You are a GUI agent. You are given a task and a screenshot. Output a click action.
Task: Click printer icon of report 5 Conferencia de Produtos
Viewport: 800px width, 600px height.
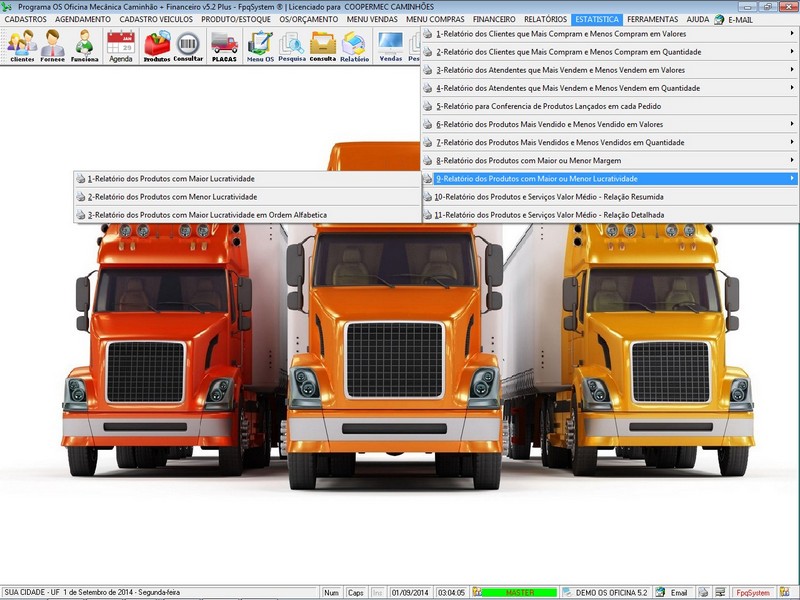(428, 106)
